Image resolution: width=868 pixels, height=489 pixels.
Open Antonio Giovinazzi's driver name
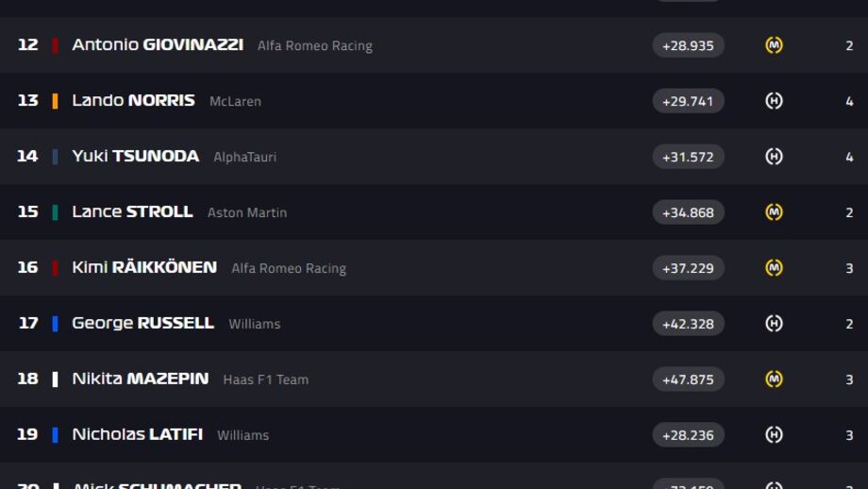[158, 45]
